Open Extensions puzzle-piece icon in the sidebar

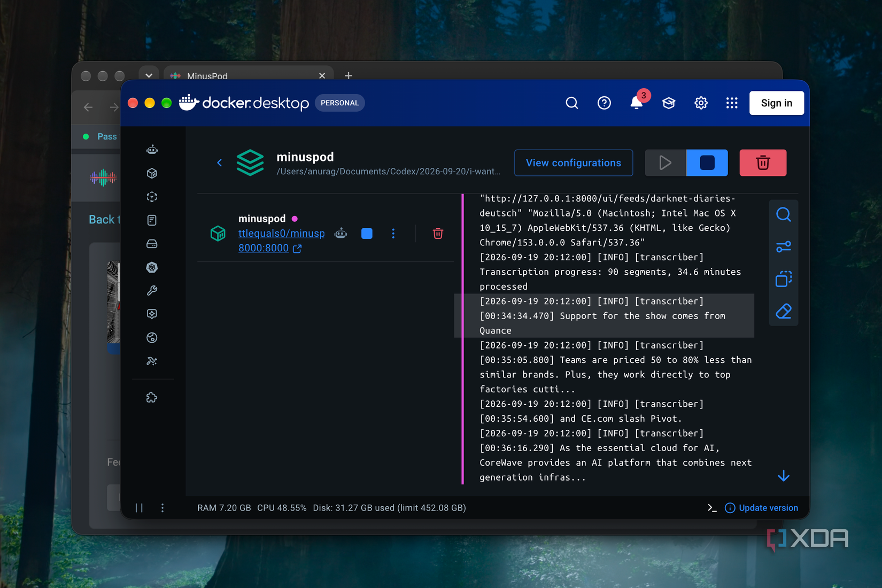pos(152,398)
